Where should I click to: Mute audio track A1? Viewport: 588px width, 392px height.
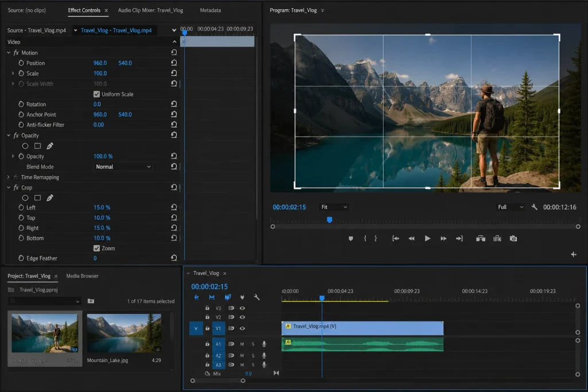[x=242, y=344]
